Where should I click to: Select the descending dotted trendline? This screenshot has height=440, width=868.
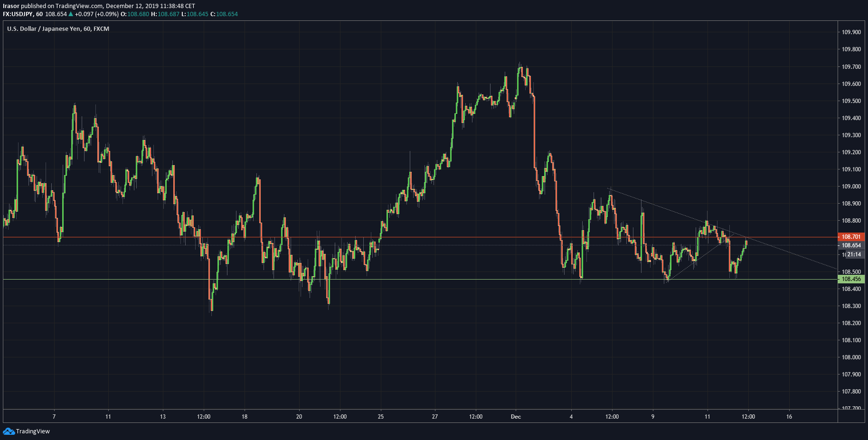click(x=722, y=228)
